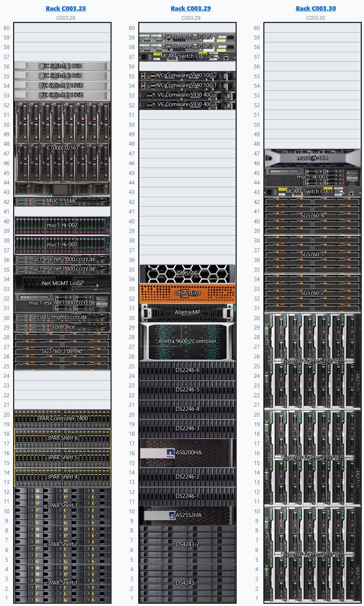The width and height of the screenshot is (364, 606).
Task: Select 3PAR Shelf 6
Action: pyautogui.click(x=62, y=438)
